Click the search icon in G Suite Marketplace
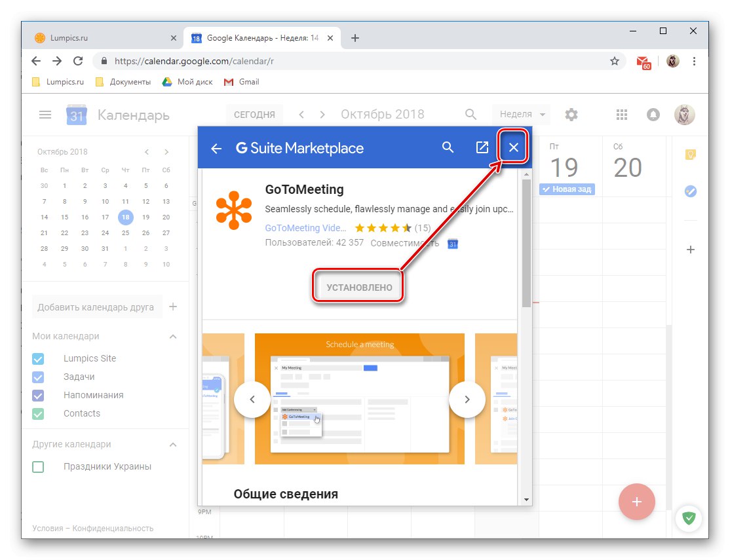This screenshot has height=560, width=730. (448, 148)
